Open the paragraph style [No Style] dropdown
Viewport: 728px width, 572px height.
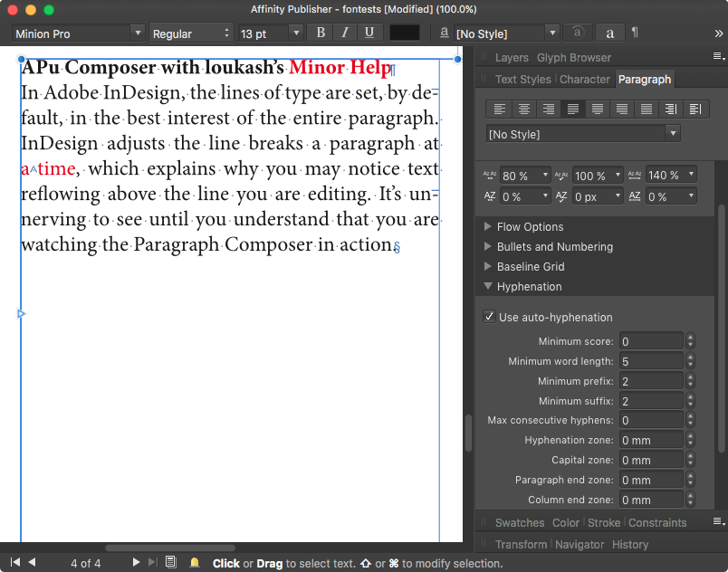tap(673, 134)
